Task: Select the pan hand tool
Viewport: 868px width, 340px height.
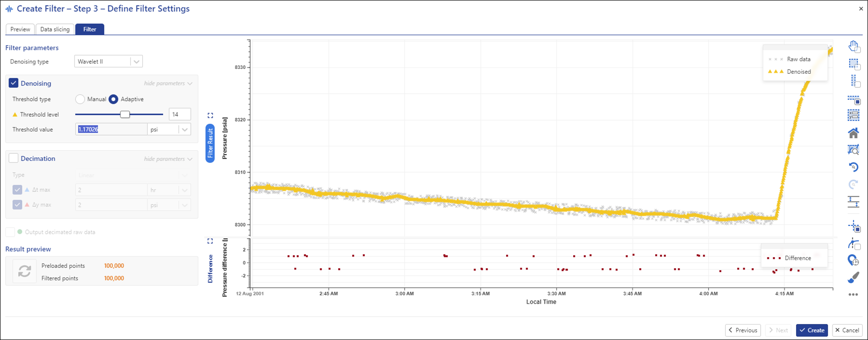Action: 853,47
